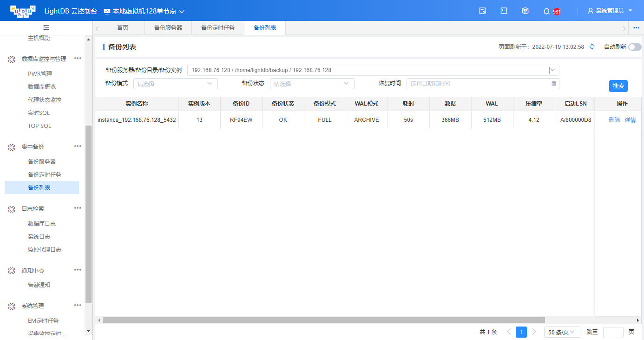Open 备份服务器 in the sidebar
Image resolution: width=644 pixels, height=340 pixels.
pos(42,162)
